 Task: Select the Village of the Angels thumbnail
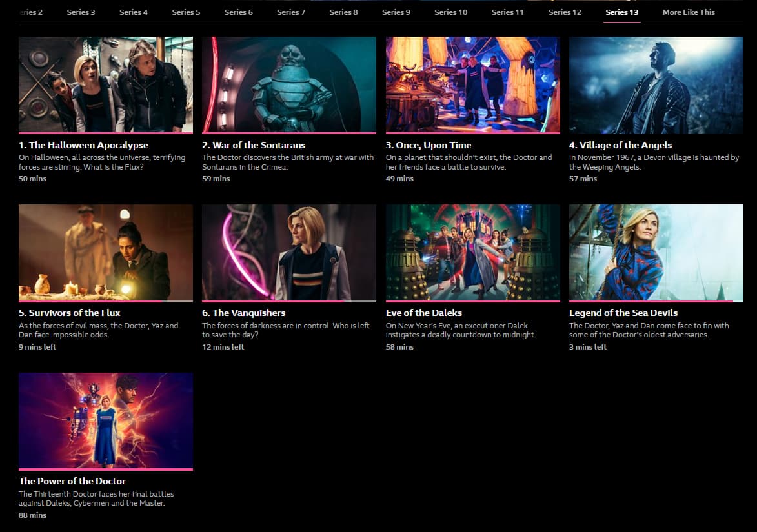(656, 84)
